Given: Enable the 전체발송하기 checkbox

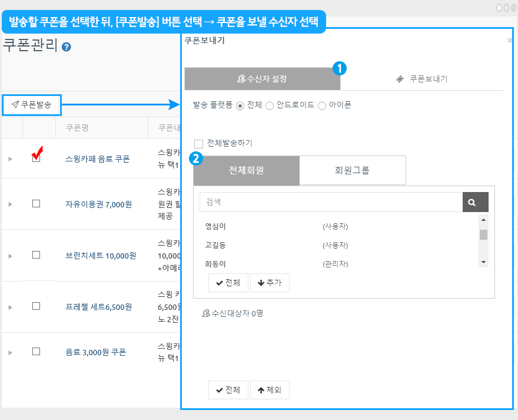Looking at the screenshot, I should [198, 144].
